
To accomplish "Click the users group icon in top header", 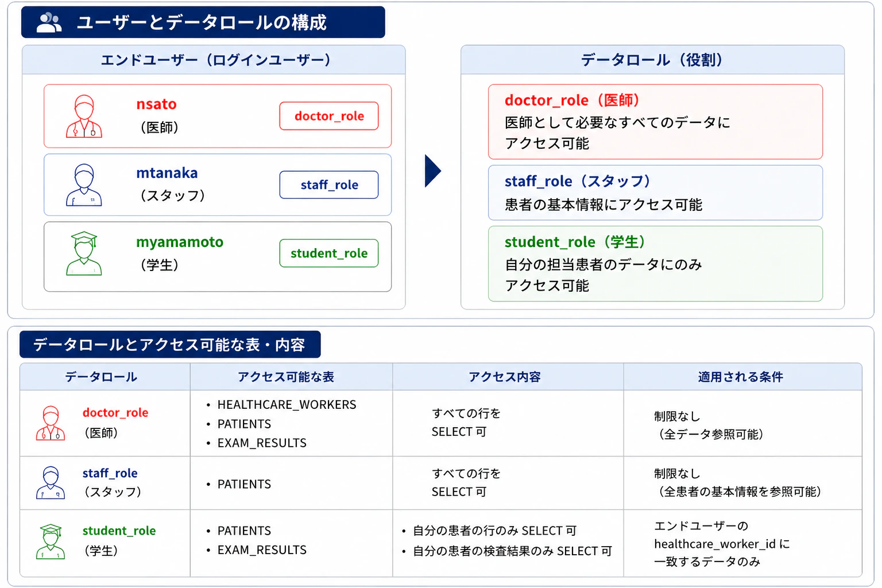I will point(49,22).
